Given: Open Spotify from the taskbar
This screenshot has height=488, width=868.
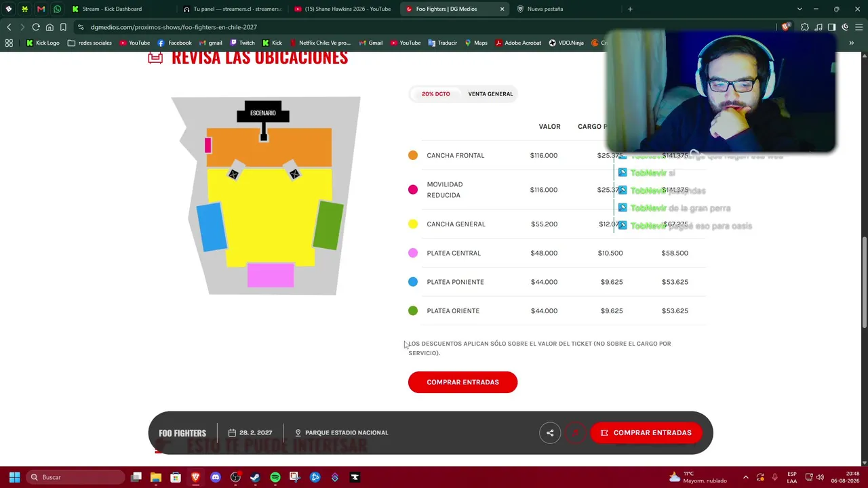Looking at the screenshot, I should 275,477.
